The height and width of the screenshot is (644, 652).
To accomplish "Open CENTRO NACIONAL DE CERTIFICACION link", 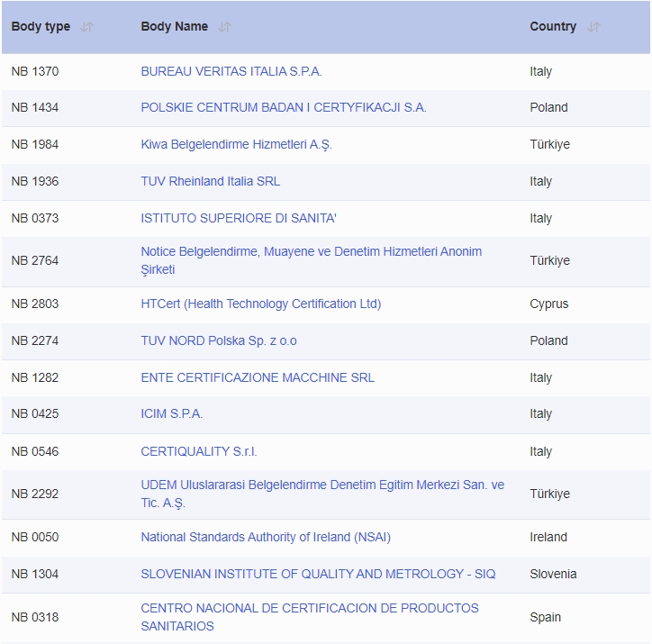I will [x=310, y=617].
